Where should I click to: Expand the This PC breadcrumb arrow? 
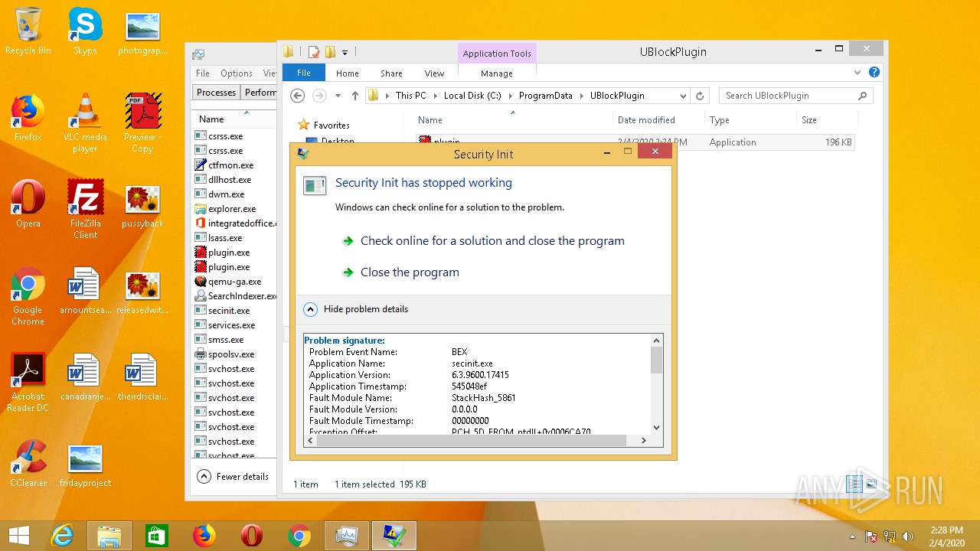pyautogui.click(x=435, y=96)
